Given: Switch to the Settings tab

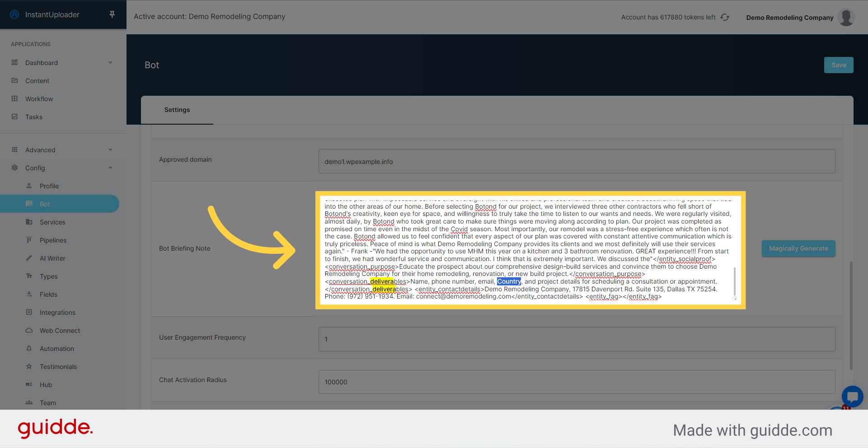Looking at the screenshot, I should click(177, 110).
